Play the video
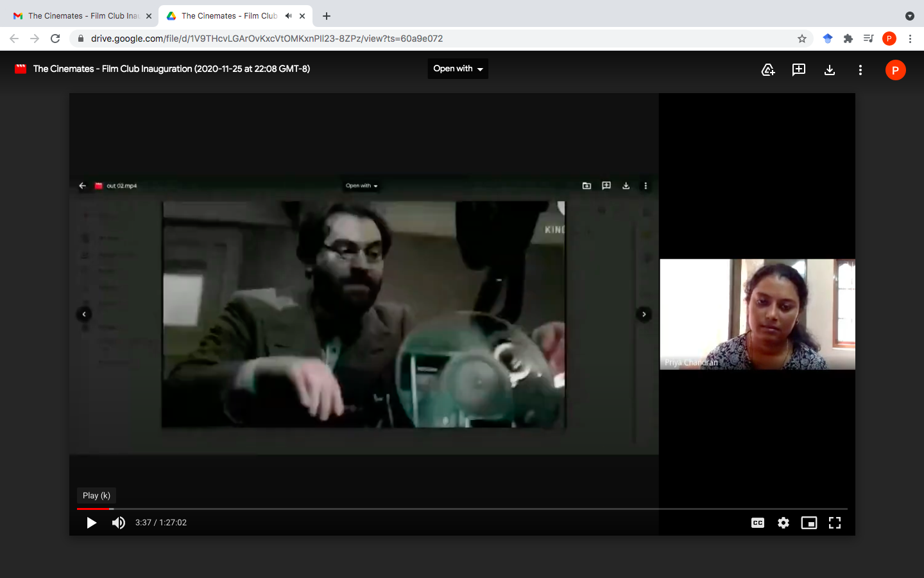 tap(92, 523)
